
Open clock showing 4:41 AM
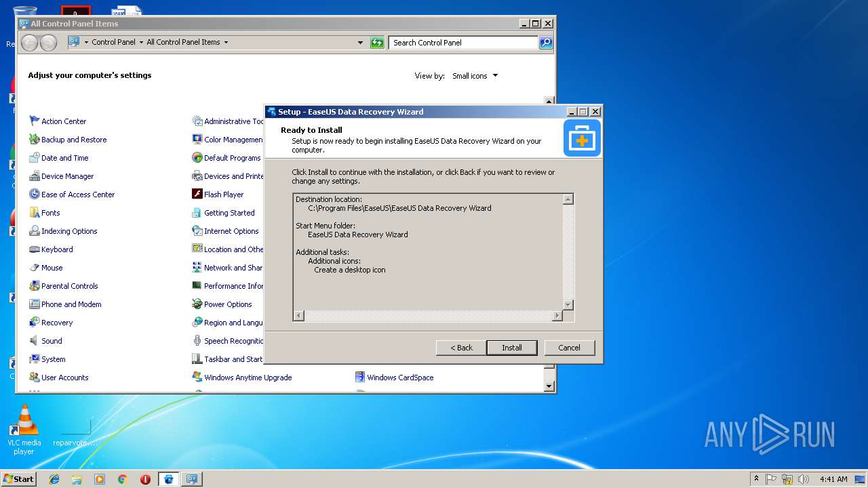833,479
